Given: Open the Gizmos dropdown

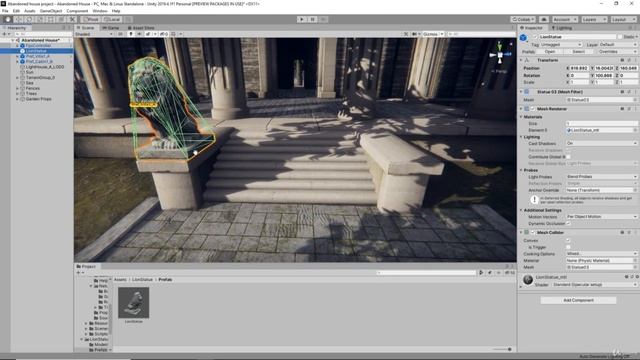Looking at the screenshot, I should point(433,34).
